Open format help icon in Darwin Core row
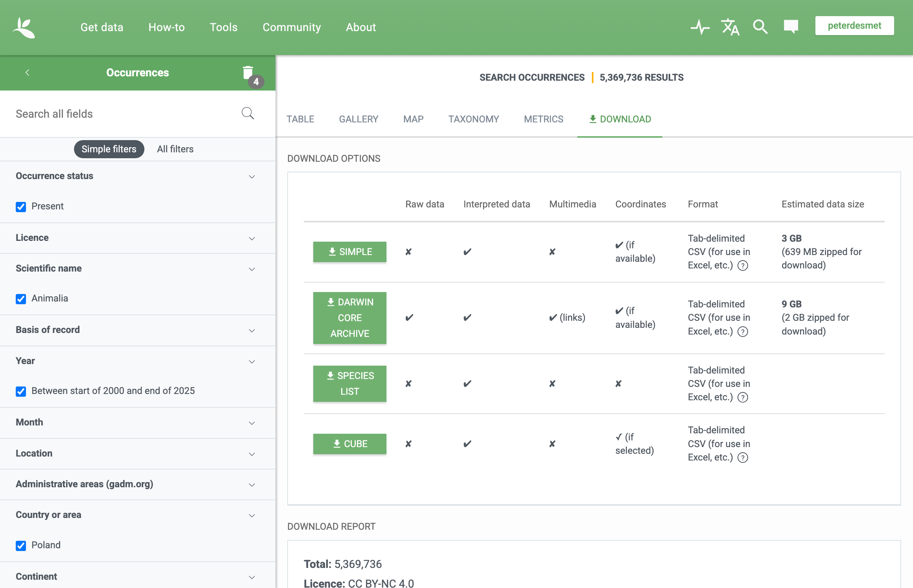Image resolution: width=913 pixels, height=588 pixels. point(743,332)
